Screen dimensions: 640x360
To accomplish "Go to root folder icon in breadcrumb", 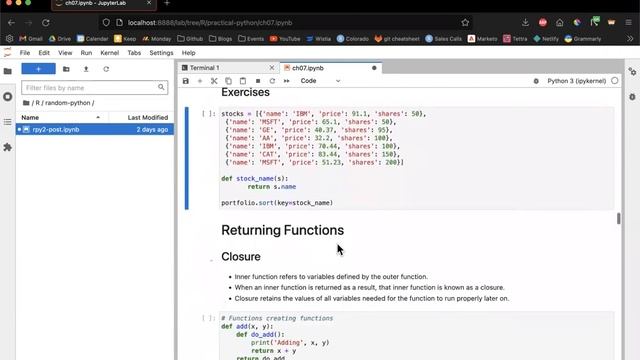I will (x=26, y=103).
